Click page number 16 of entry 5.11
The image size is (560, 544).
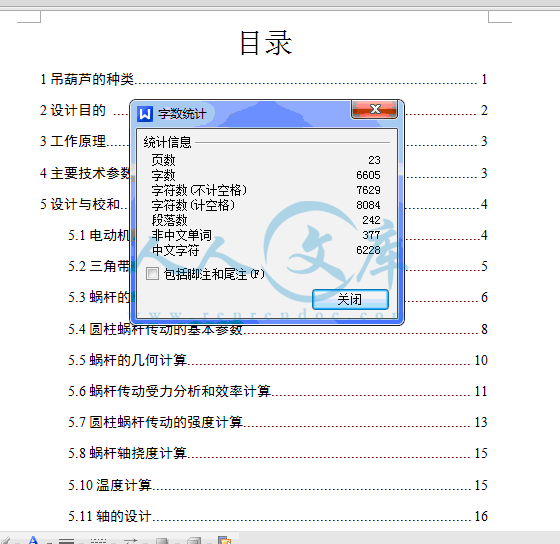click(x=481, y=516)
